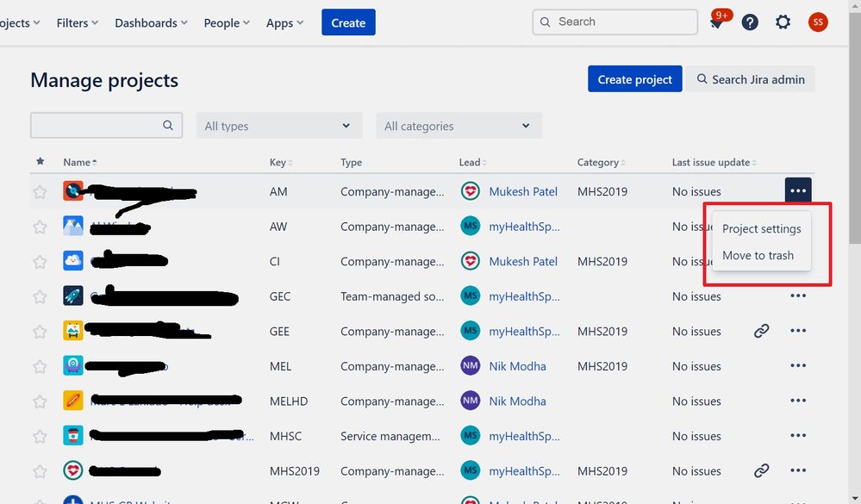Click the magnifier in the project filter box
861x504 pixels.
point(168,125)
